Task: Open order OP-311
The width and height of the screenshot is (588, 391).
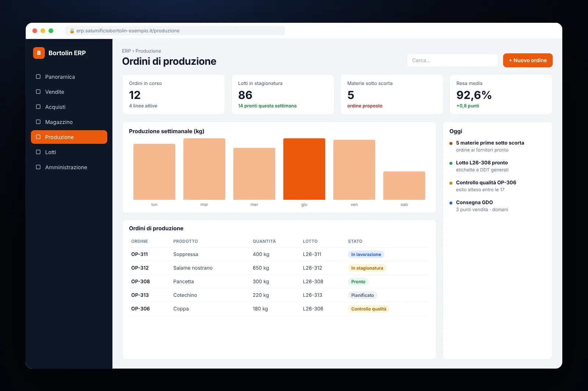Action: pos(140,255)
